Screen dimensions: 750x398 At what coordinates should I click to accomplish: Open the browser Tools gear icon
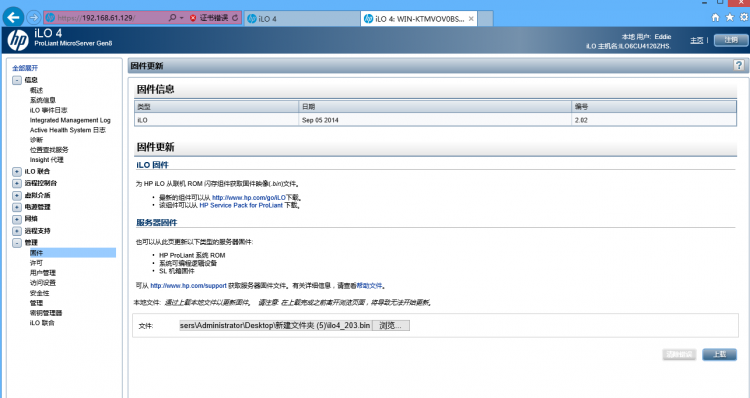click(744, 17)
